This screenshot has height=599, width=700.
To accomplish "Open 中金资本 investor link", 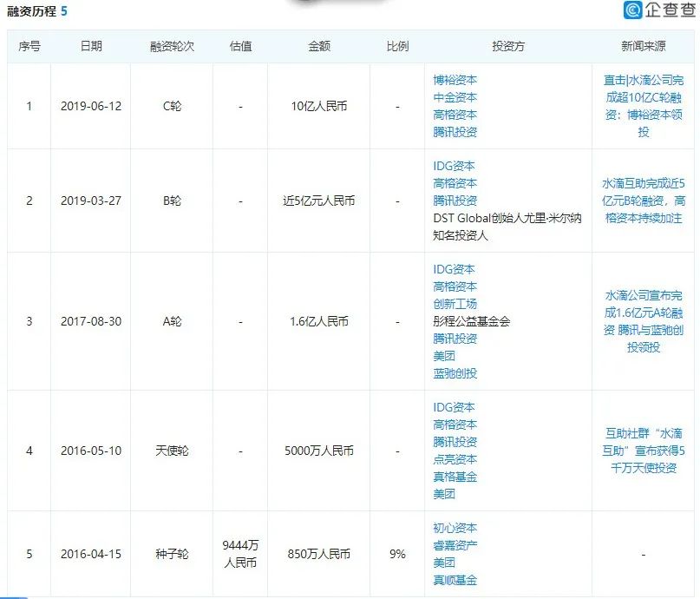I will click(x=455, y=97).
